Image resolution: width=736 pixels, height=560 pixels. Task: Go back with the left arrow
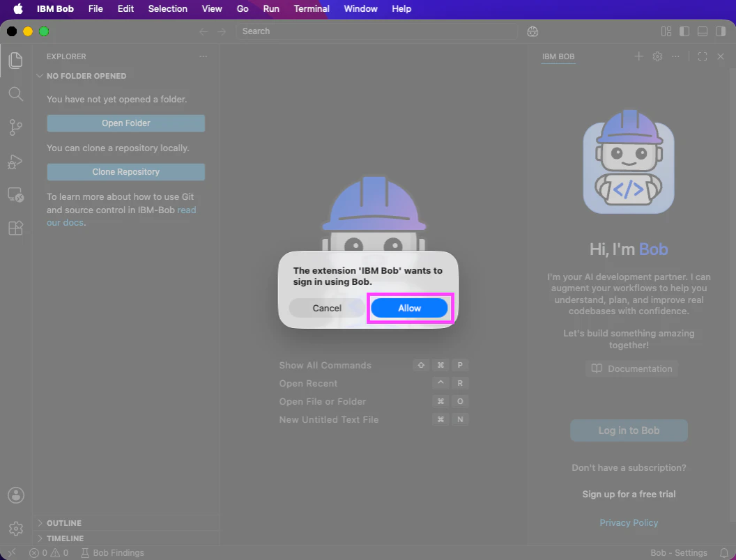click(x=204, y=31)
